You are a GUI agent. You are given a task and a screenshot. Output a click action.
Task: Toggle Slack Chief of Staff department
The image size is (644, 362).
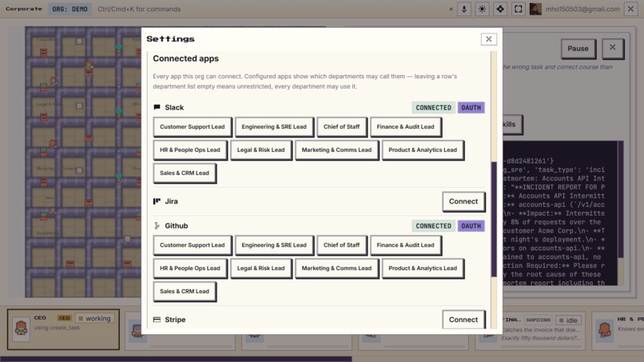(x=341, y=126)
